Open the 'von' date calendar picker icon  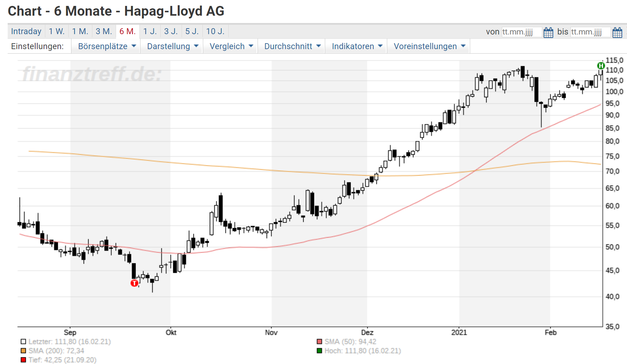click(548, 32)
